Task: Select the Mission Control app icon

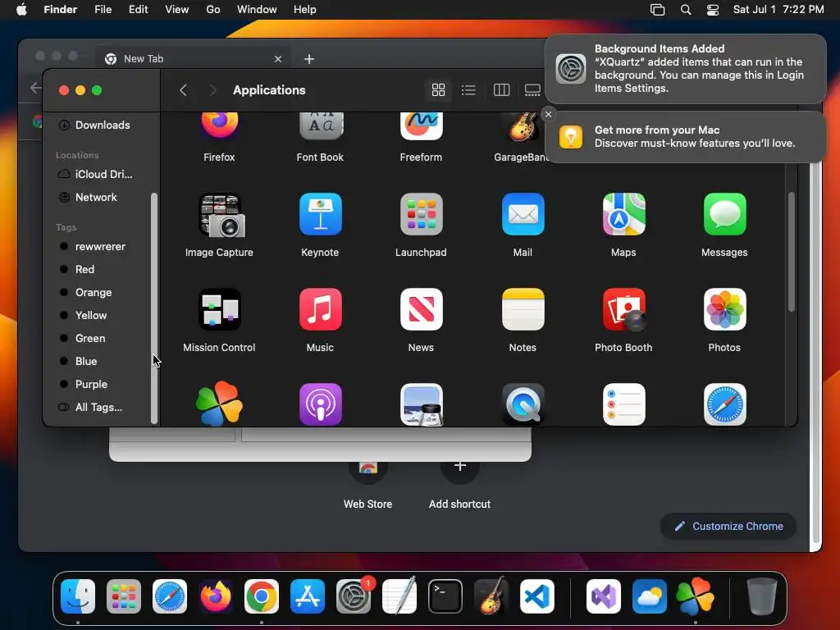Action: point(219,309)
